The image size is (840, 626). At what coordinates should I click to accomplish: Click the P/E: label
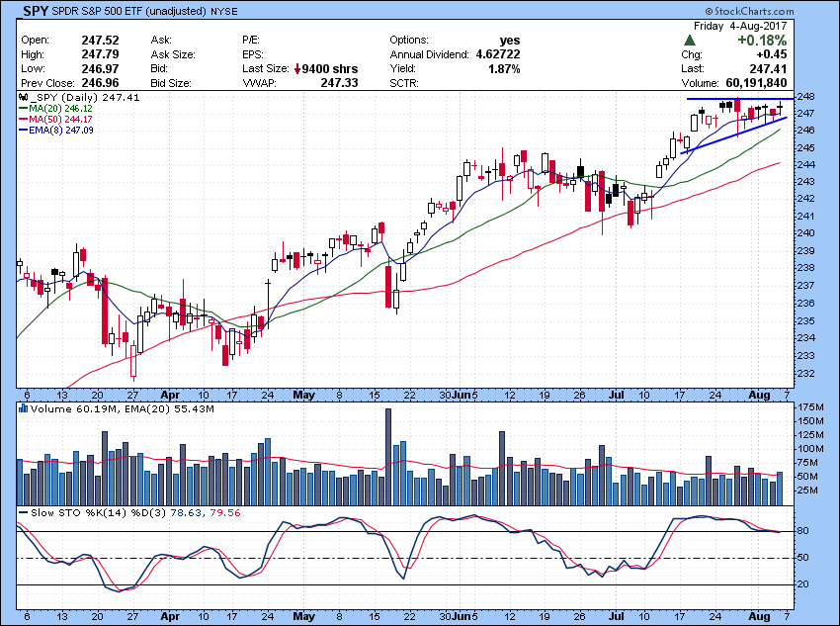point(251,41)
